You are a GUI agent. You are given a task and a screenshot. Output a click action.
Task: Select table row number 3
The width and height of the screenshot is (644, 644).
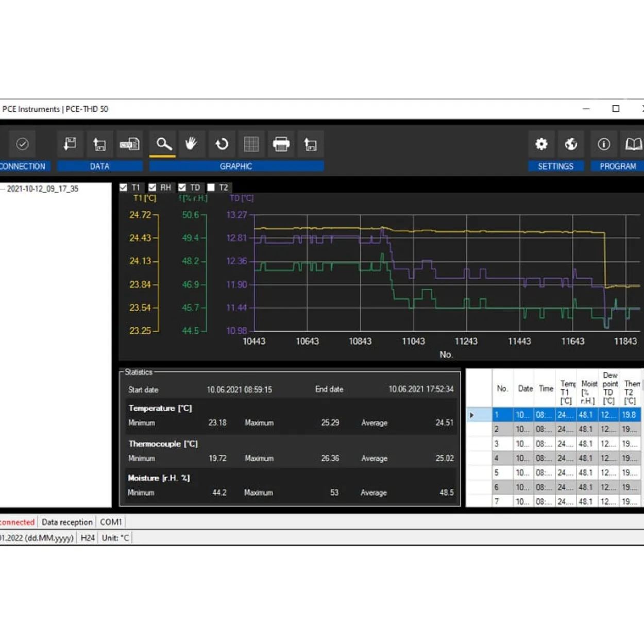click(554, 444)
